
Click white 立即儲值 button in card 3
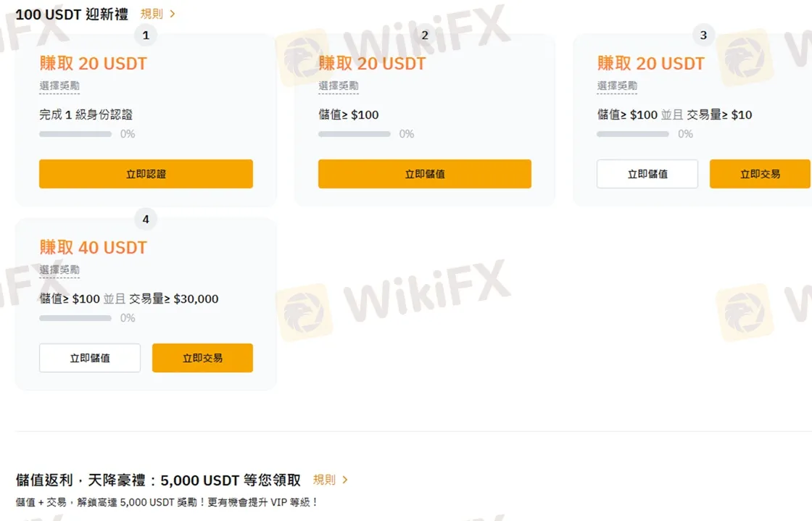(647, 174)
